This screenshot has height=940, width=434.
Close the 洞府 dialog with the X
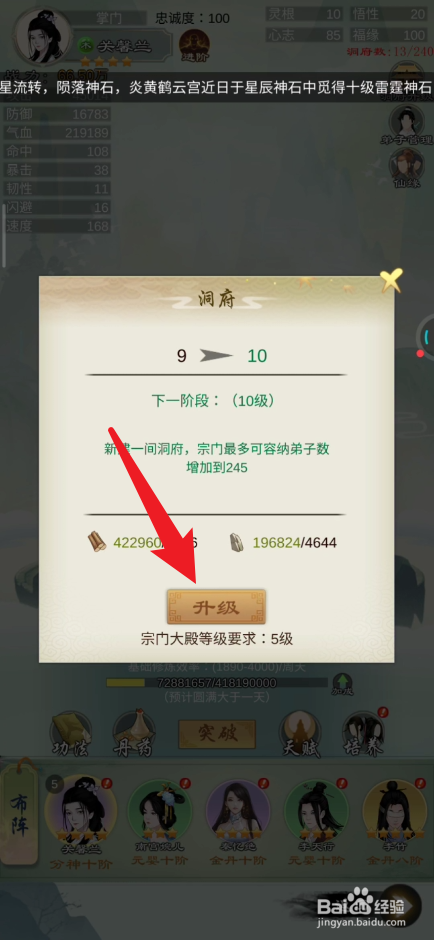tap(391, 280)
